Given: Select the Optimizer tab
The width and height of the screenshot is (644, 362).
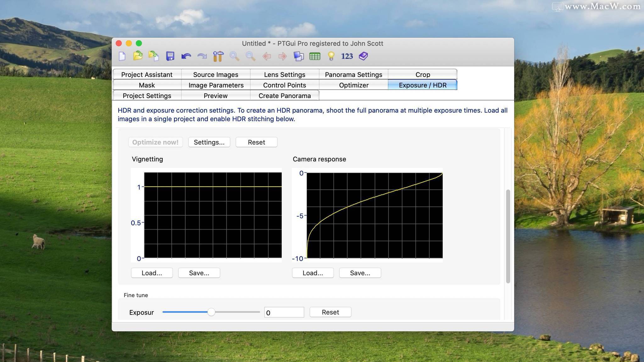Looking at the screenshot, I should [x=353, y=85].
